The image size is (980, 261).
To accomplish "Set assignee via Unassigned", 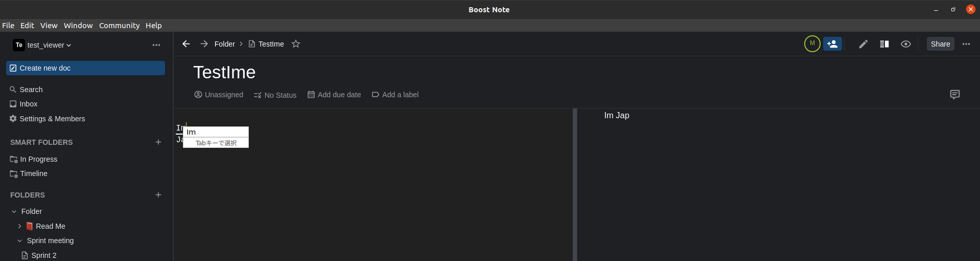I will [219, 95].
